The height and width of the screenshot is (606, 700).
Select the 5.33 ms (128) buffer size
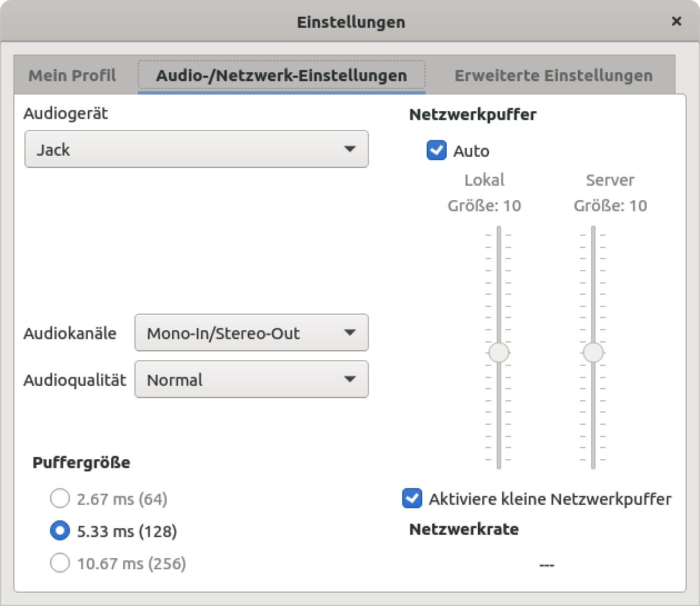point(60,531)
